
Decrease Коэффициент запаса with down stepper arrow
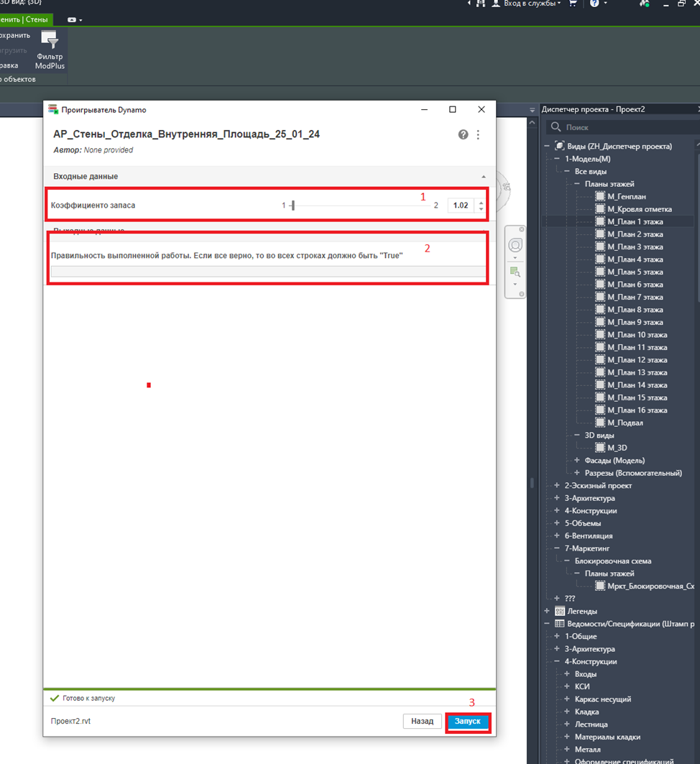[481, 209]
